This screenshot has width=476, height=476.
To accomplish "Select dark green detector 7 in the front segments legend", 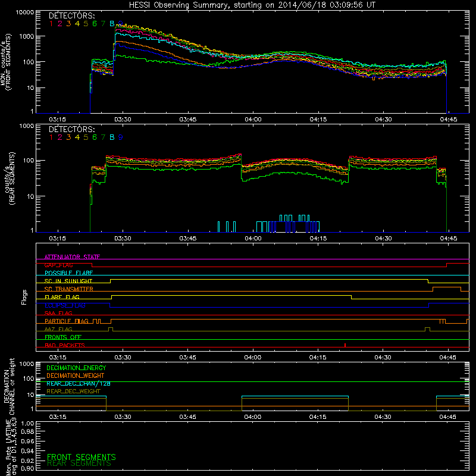I will (x=103, y=24).
